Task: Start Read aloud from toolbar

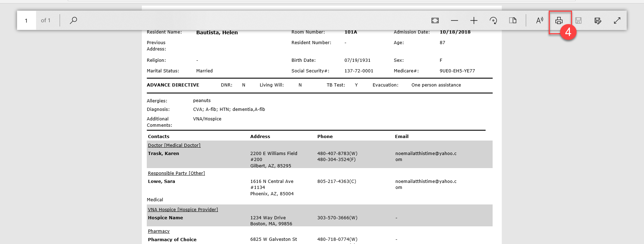Action: coord(540,20)
